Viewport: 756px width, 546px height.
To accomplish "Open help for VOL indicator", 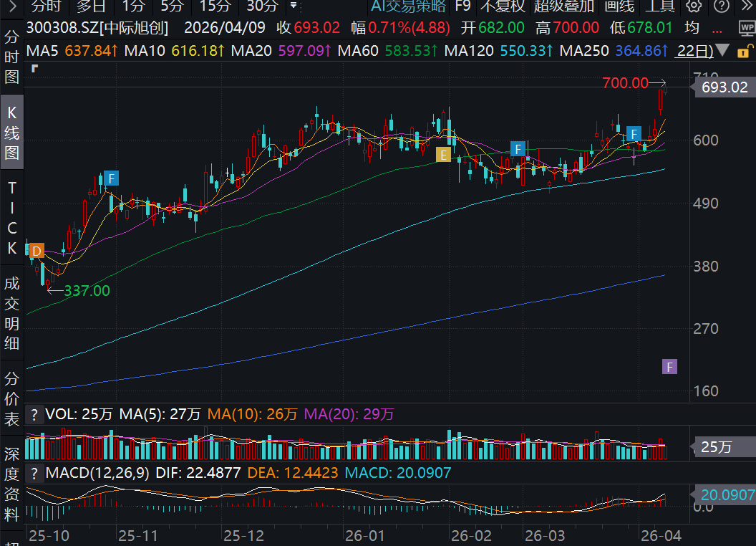I will (33, 414).
